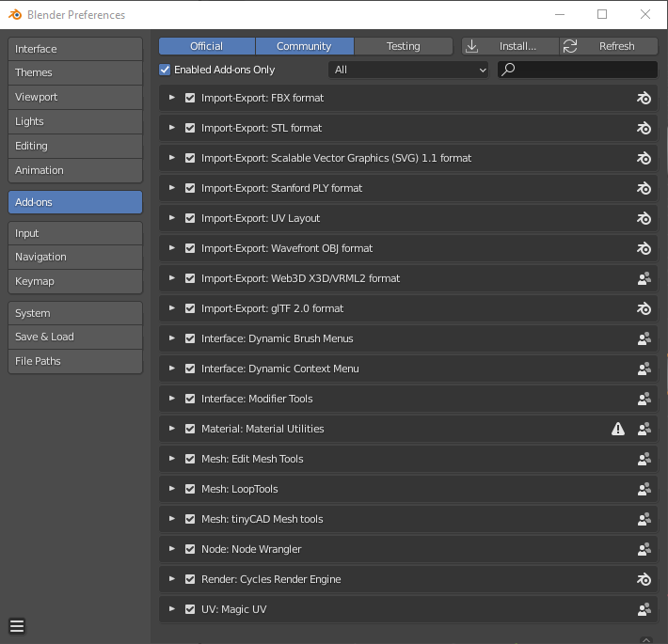Click the Mesh: tinyCAD Mesh tools label

pyautogui.click(x=262, y=519)
